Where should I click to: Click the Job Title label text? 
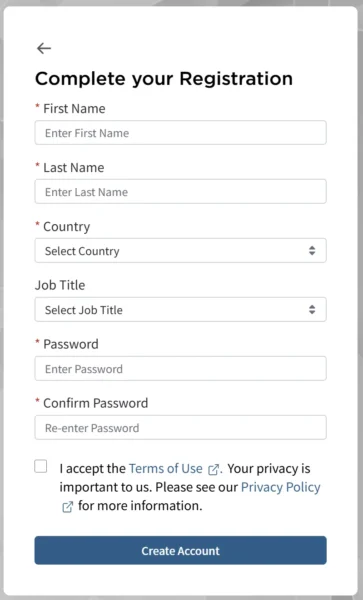click(x=60, y=285)
